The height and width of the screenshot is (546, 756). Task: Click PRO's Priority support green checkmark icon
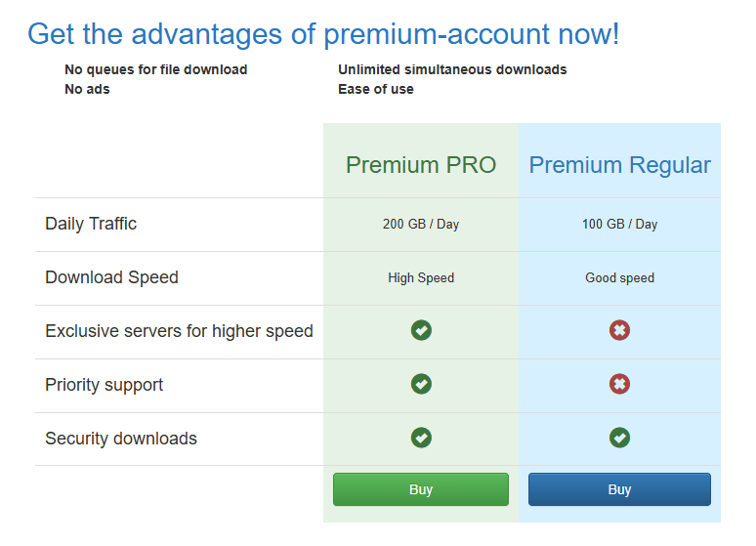[421, 385]
